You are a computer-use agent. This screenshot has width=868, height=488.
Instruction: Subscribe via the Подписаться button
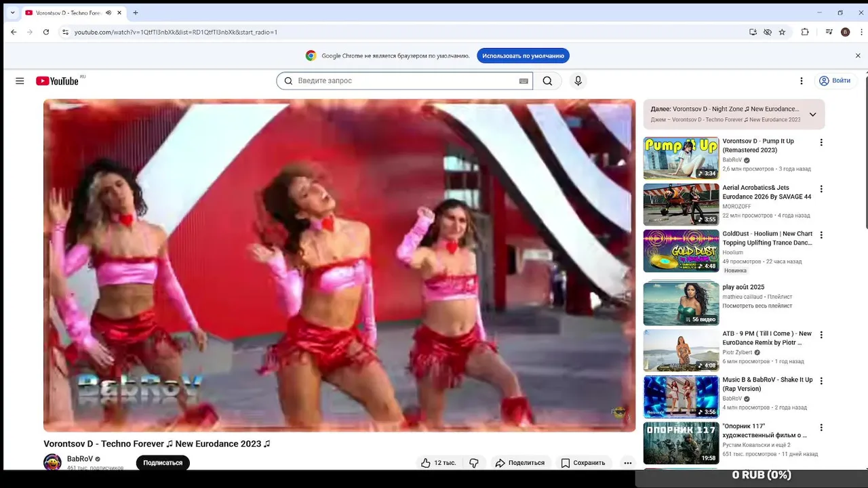(x=163, y=463)
